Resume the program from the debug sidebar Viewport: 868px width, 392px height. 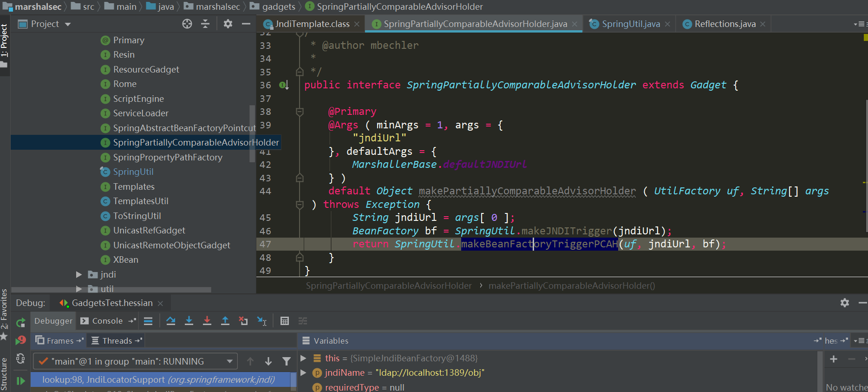(x=20, y=381)
